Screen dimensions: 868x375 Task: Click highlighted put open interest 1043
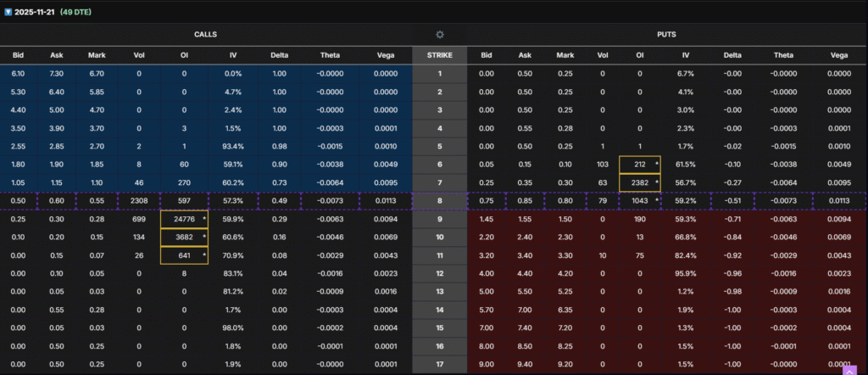pyautogui.click(x=641, y=201)
